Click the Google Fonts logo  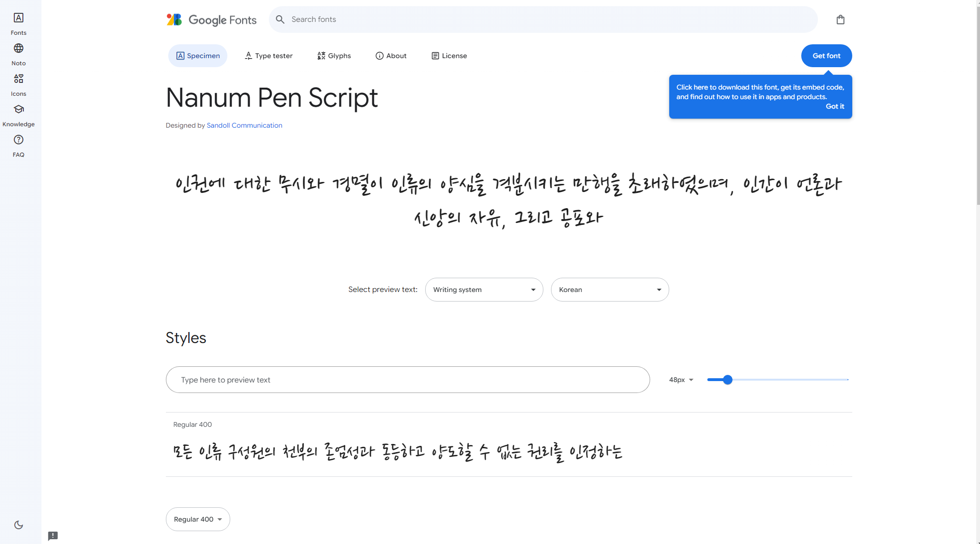click(x=212, y=20)
